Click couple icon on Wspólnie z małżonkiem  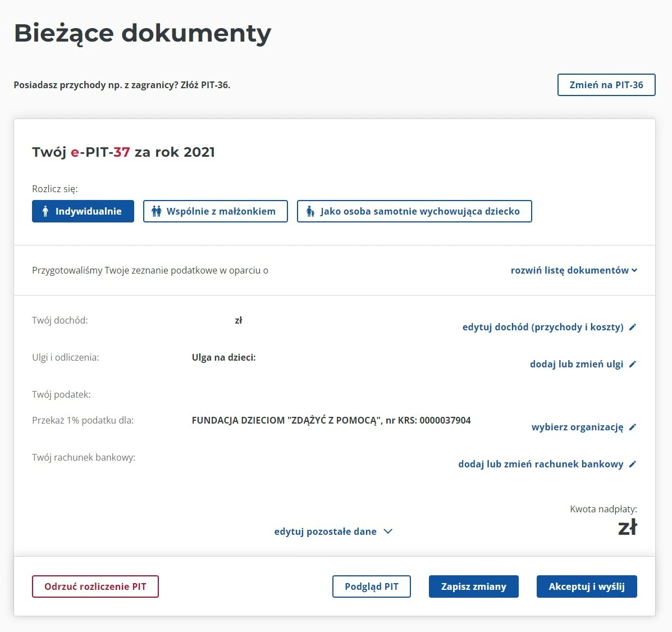pyautogui.click(x=157, y=211)
